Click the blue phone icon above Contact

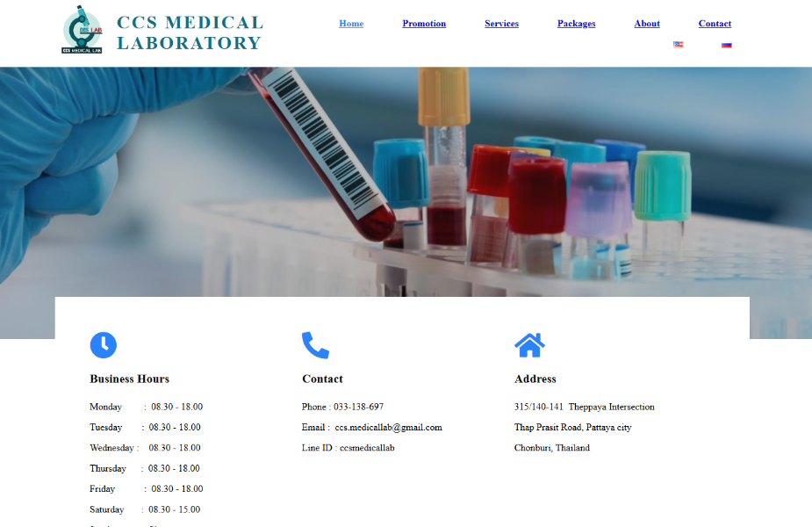315,345
